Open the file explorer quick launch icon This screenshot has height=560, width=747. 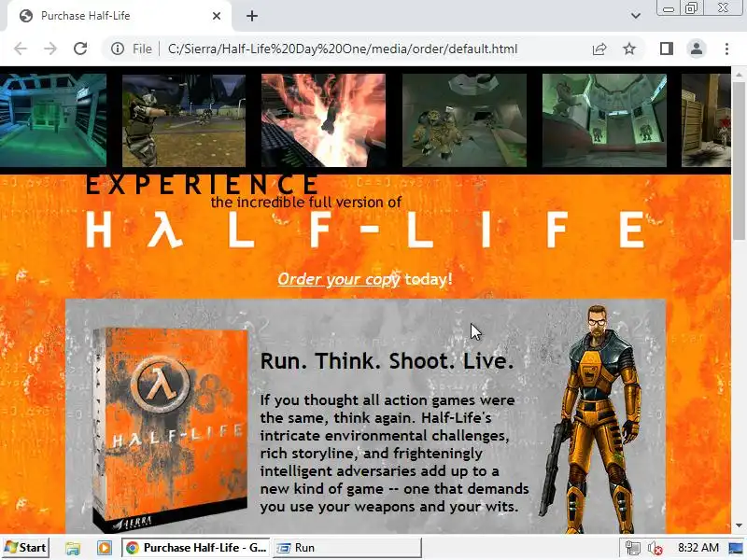(x=73, y=548)
